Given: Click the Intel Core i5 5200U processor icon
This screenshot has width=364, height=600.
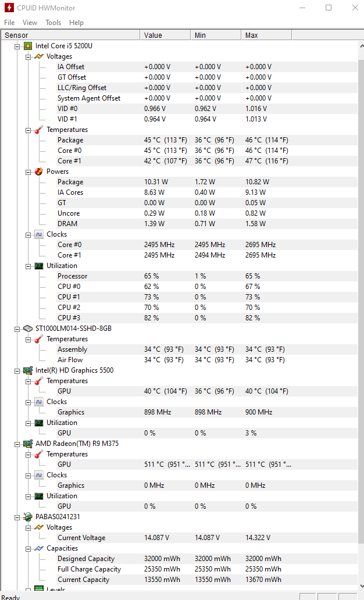Looking at the screenshot, I should tap(28, 46).
